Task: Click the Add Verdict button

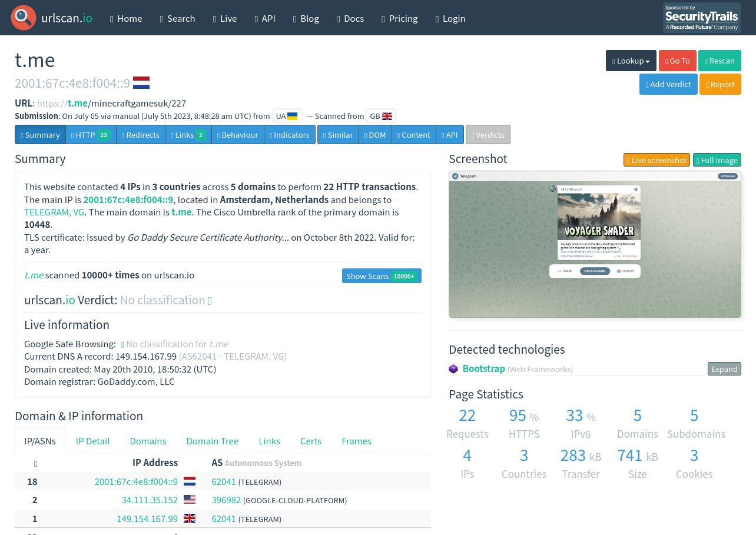Action: (668, 84)
